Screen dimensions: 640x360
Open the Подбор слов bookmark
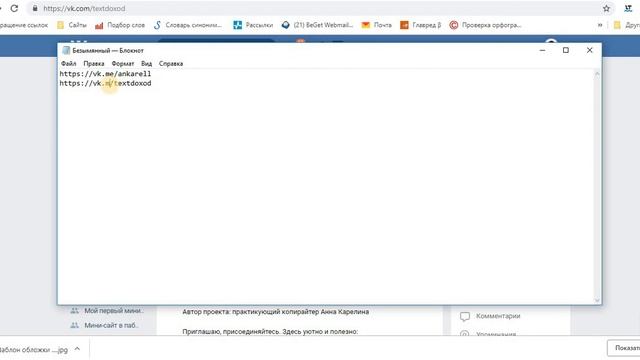coord(120,25)
